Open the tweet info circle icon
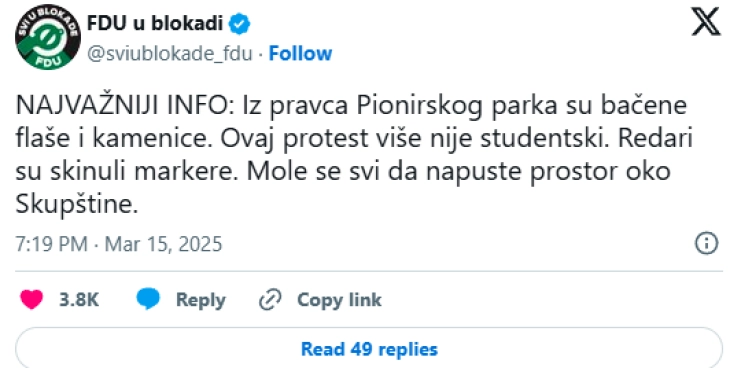This screenshot has height=368, width=730. click(706, 244)
